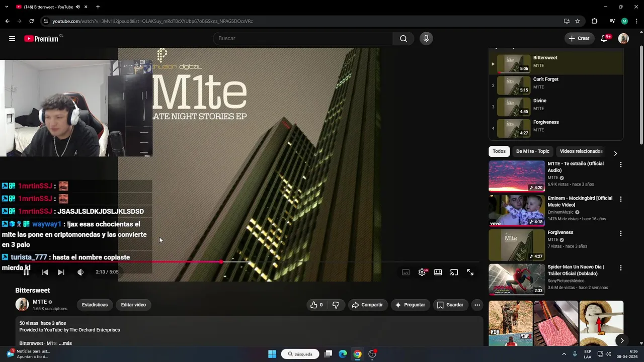Screen dimensions: 644x362
Task: Open the YouTube guide hamburger menu
Action: (12, 39)
